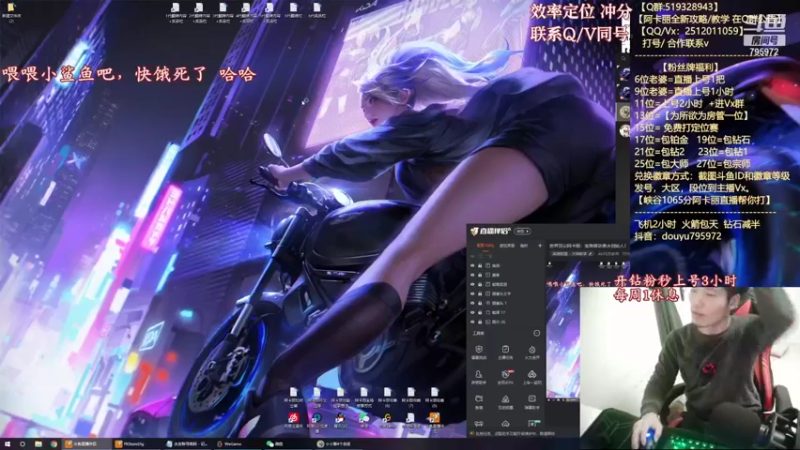
Task: Click the notice text in the streaming app status bar
Action: pyautogui.click(x=514, y=434)
